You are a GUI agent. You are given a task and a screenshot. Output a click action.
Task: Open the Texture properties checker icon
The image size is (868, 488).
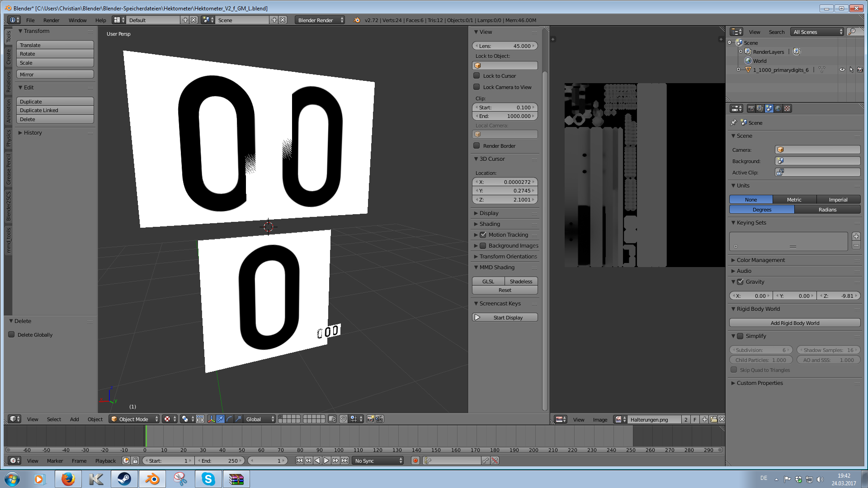click(x=787, y=108)
